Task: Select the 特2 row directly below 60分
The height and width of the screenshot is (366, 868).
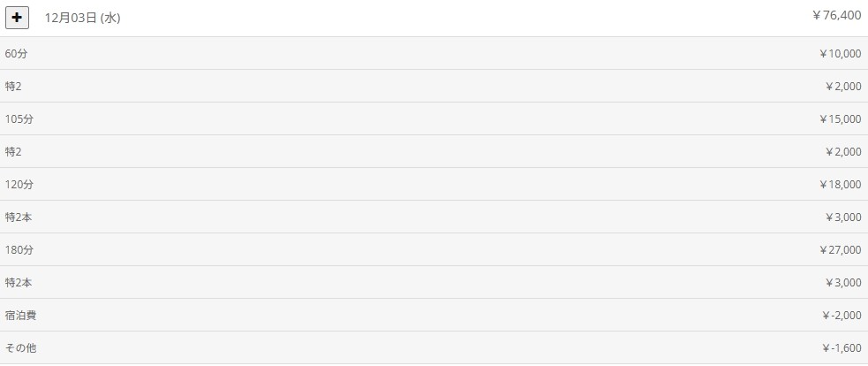Action: click(13, 87)
